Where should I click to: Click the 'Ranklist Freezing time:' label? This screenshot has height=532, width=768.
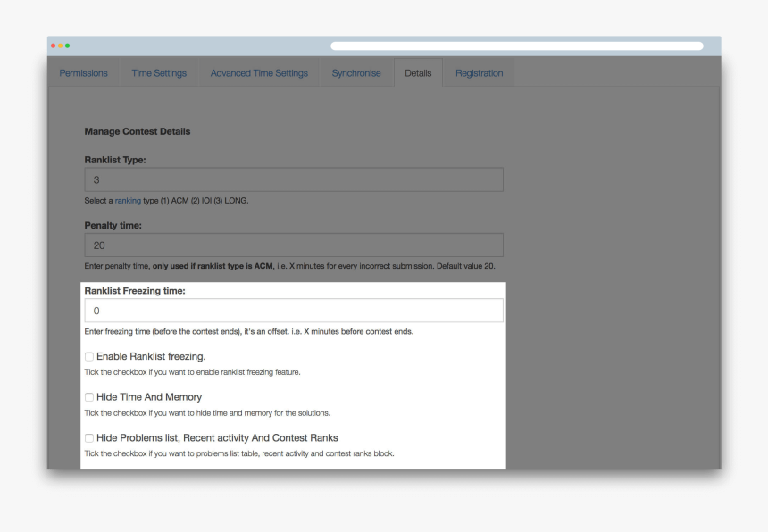[135, 291]
